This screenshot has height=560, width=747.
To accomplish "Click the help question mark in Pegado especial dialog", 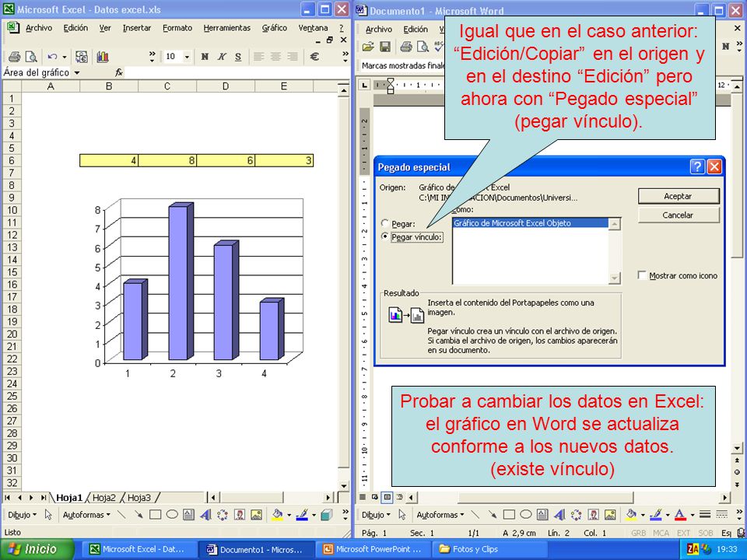I will [x=697, y=166].
